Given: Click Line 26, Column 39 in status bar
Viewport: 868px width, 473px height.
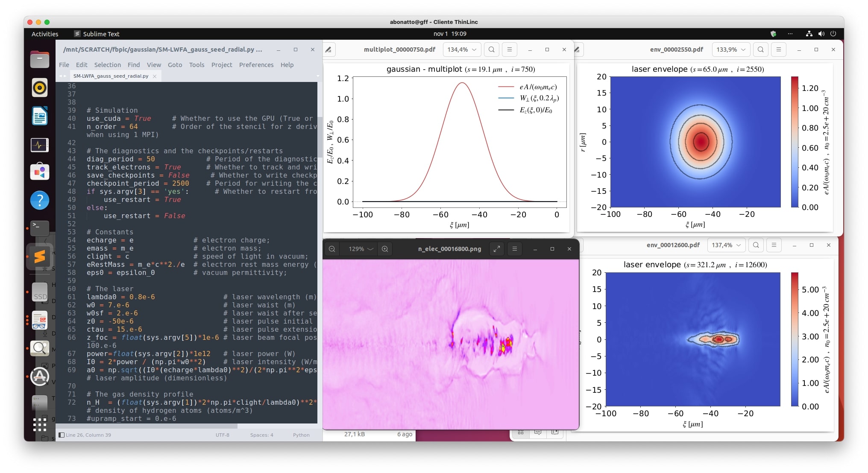Looking at the screenshot, I should point(88,435).
